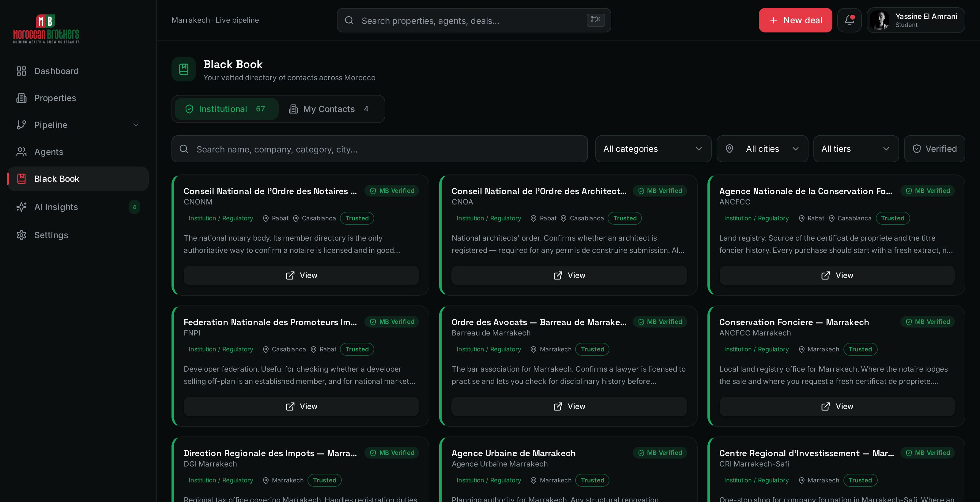Open the All categories dropdown
The image size is (980, 502).
pos(653,149)
